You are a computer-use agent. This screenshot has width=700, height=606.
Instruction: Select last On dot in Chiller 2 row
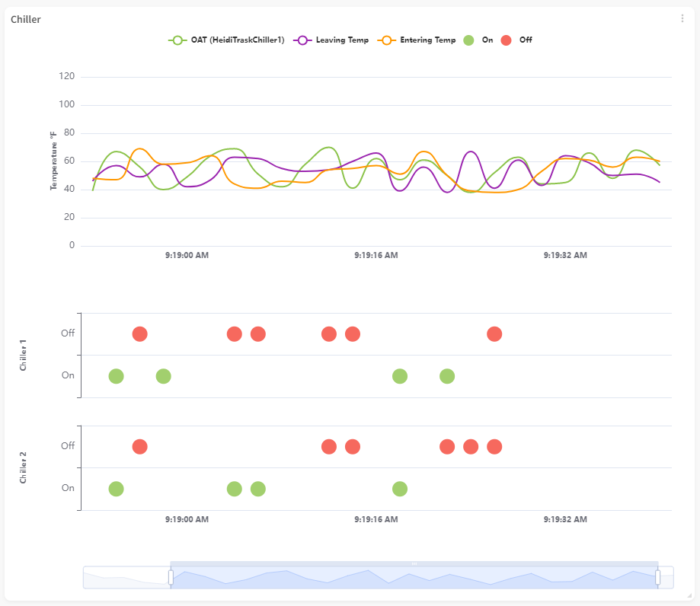coord(400,489)
